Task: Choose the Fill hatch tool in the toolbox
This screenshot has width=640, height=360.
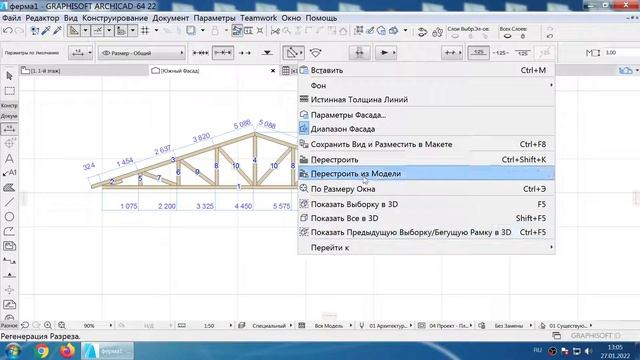Action: pos(9,188)
